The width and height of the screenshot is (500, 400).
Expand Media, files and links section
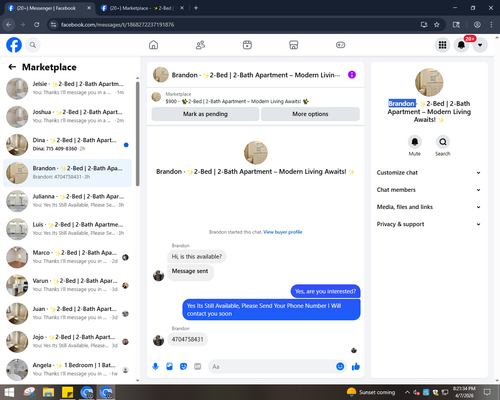[429, 207]
